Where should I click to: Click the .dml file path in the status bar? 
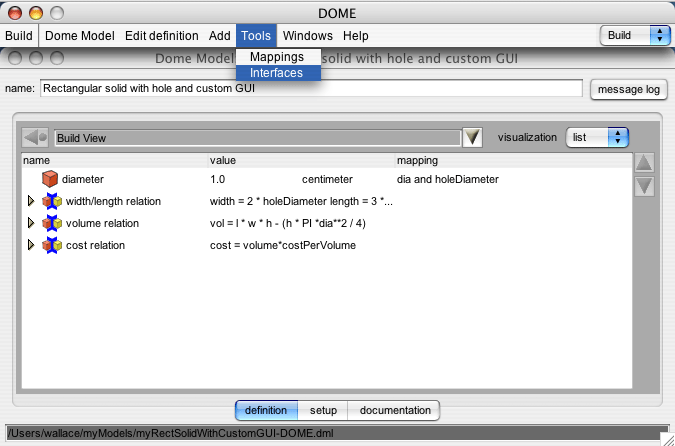point(171,433)
